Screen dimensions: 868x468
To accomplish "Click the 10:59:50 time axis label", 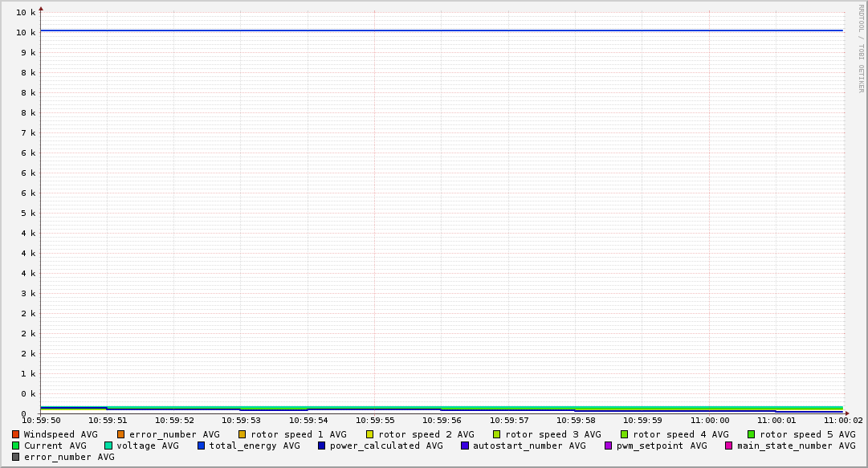I will pyautogui.click(x=41, y=420).
